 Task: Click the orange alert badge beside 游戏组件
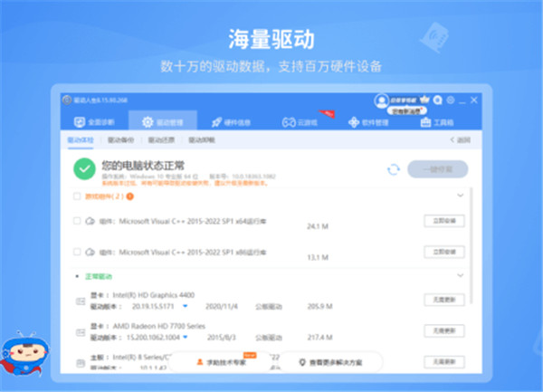(x=129, y=196)
